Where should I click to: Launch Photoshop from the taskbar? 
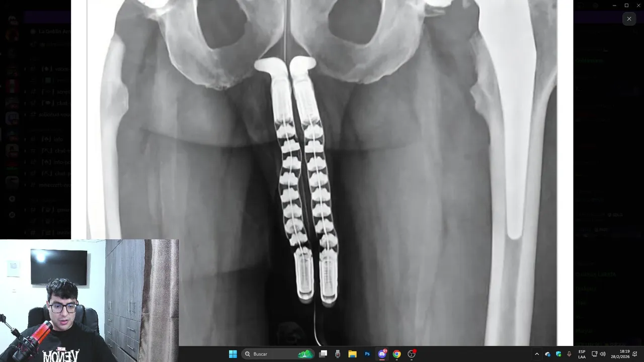(x=367, y=354)
